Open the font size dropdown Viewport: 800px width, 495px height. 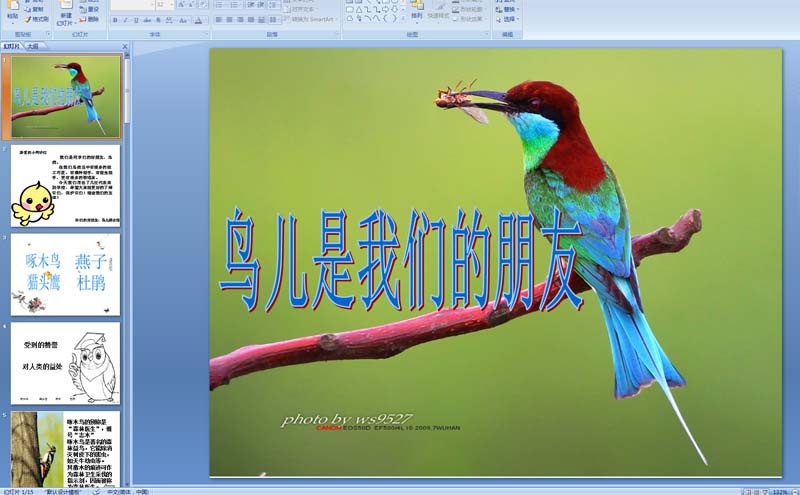pyautogui.click(x=171, y=5)
